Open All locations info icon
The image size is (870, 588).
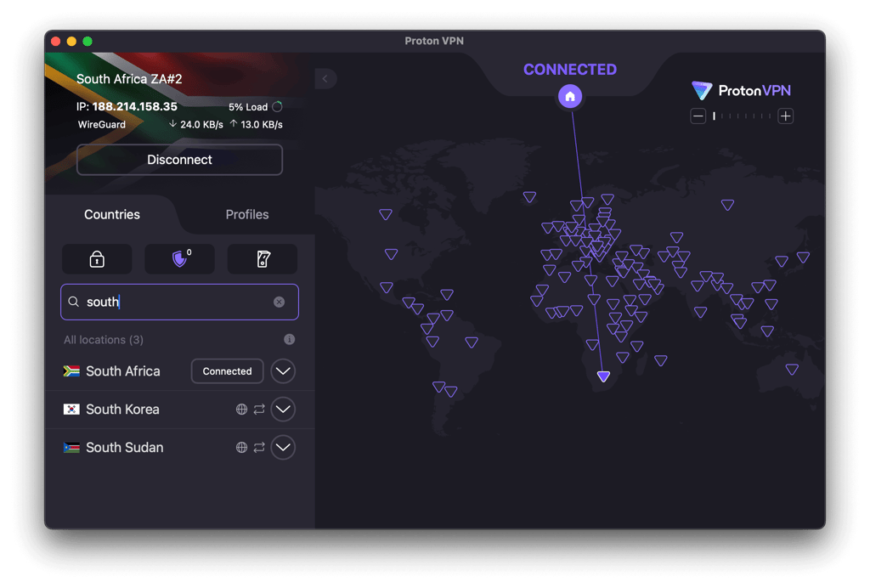[x=289, y=340]
